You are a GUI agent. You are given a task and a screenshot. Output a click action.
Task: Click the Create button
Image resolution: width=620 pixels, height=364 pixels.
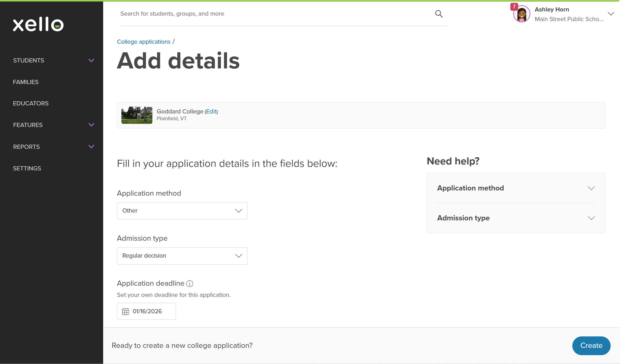pos(591,346)
